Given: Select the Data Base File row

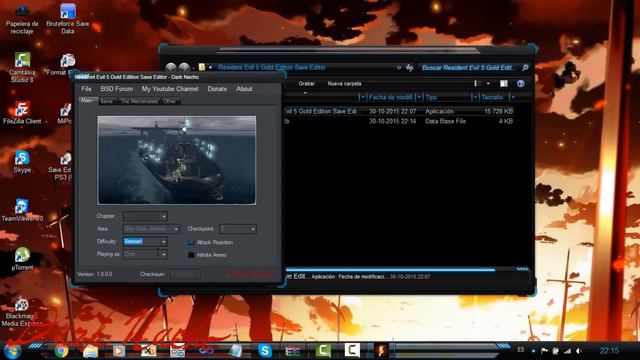Looking at the screenshot, I should [x=398, y=121].
